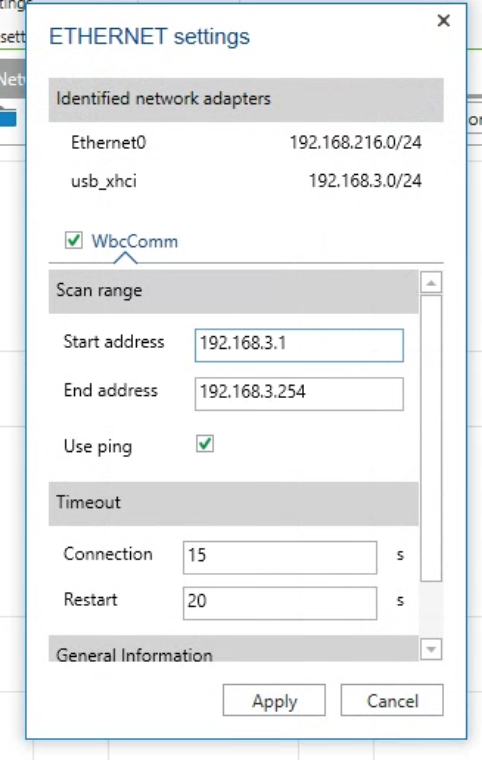Click the Start address field
The image size is (482, 760).
coord(299,345)
